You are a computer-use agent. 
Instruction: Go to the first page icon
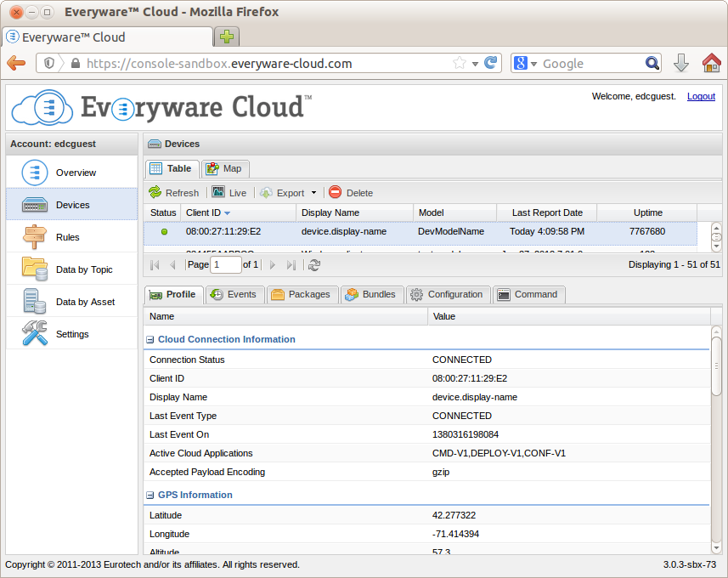[155, 265]
